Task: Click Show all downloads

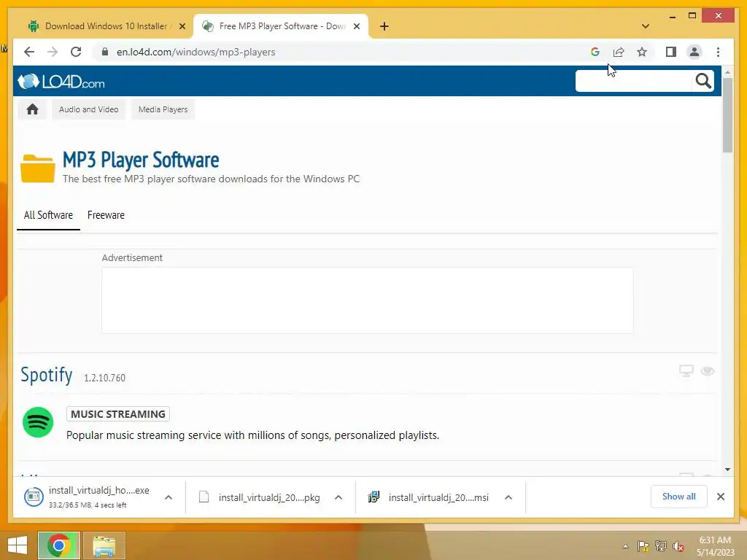Action: coord(679,497)
